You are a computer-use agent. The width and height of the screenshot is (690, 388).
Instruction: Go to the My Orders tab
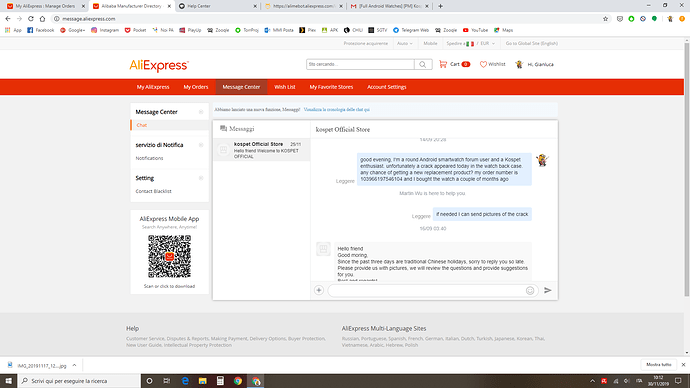tap(196, 87)
